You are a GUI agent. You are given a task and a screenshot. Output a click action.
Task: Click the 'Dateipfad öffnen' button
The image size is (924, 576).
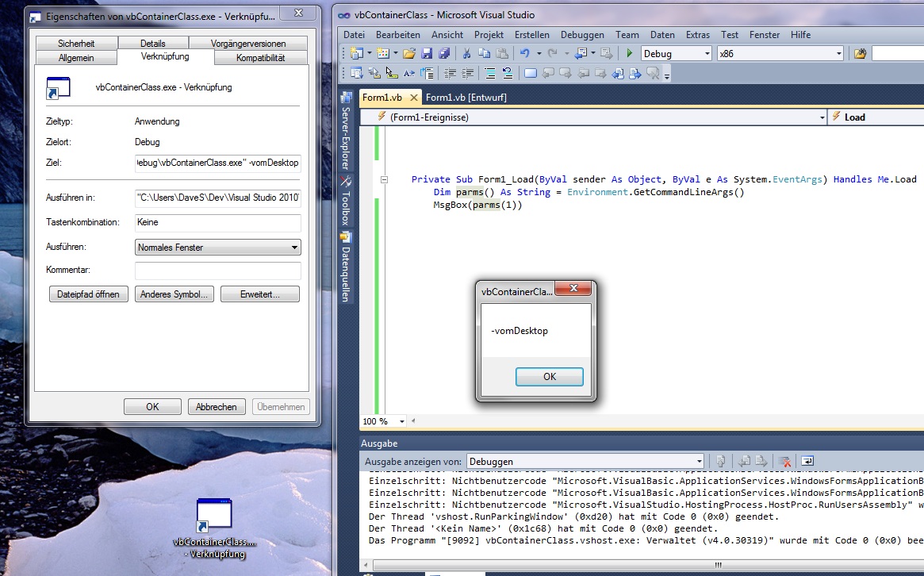point(88,294)
